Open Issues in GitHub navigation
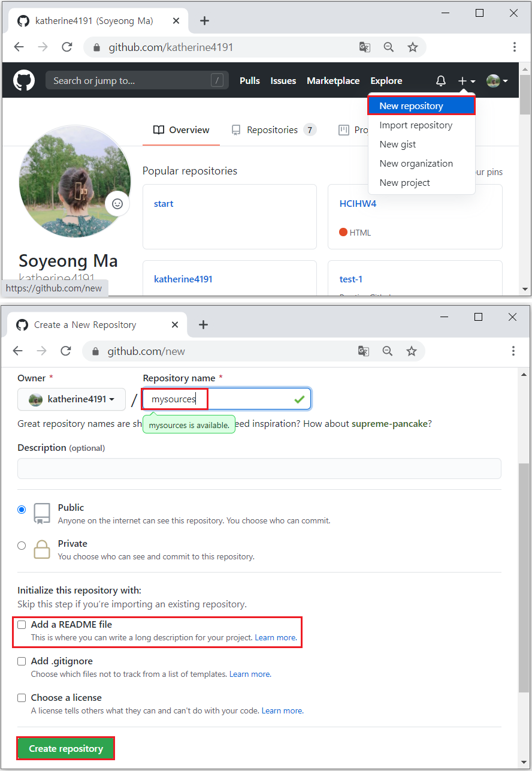The height and width of the screenshot is (771, 532). pos(283,81)
